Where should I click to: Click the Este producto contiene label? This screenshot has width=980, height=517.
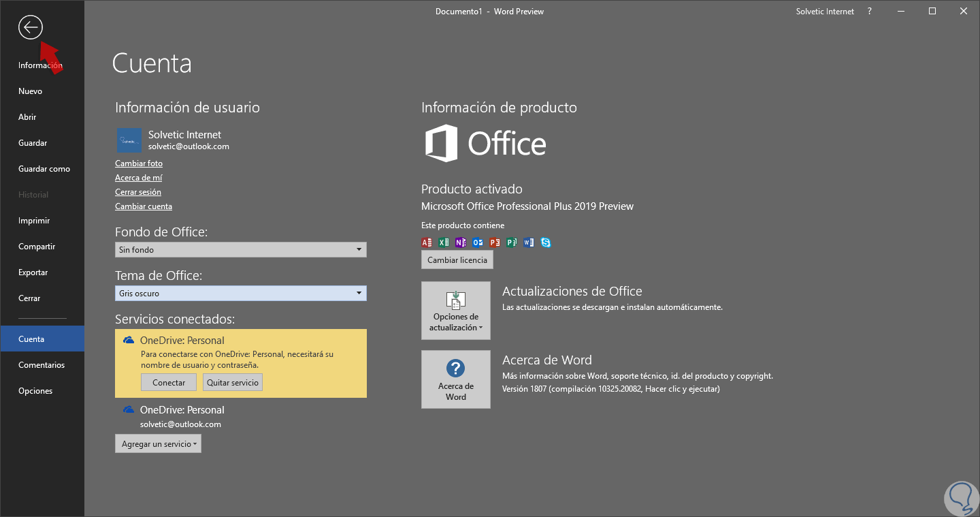point(463,225)
